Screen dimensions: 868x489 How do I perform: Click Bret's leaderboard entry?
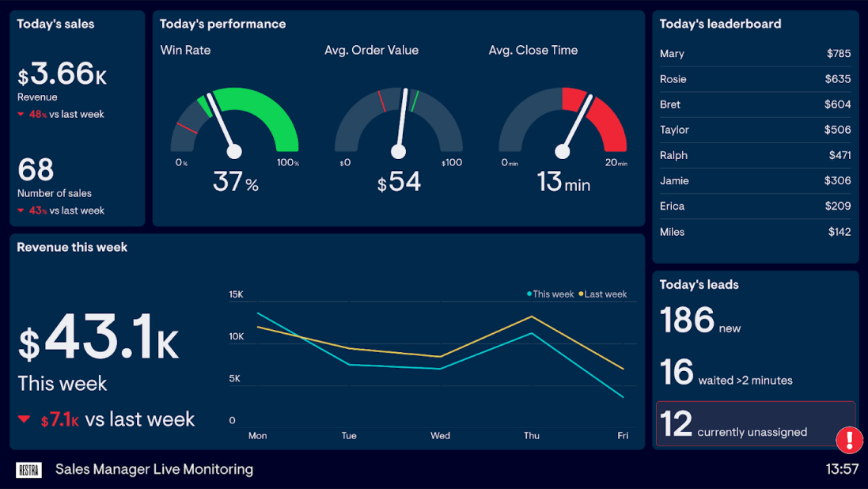coord(755,104)
